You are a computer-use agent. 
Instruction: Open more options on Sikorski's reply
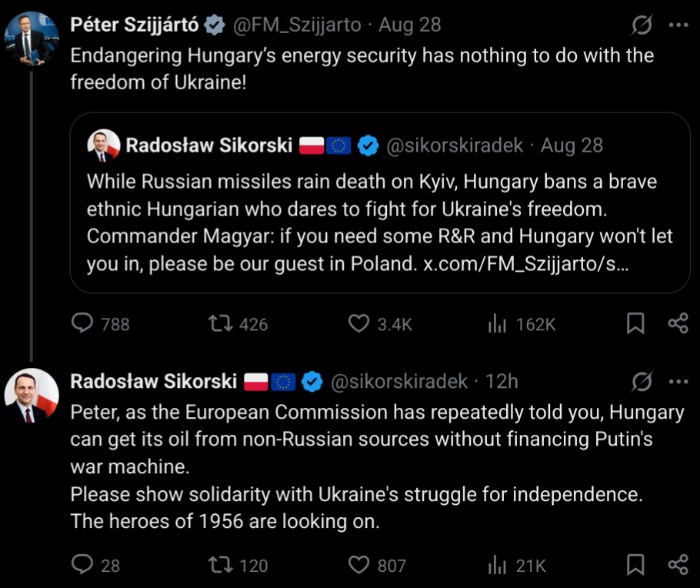[678, 382]
